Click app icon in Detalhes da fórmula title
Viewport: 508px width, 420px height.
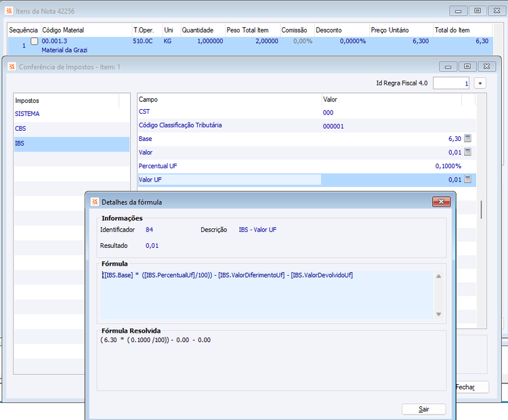pos(95,202)
